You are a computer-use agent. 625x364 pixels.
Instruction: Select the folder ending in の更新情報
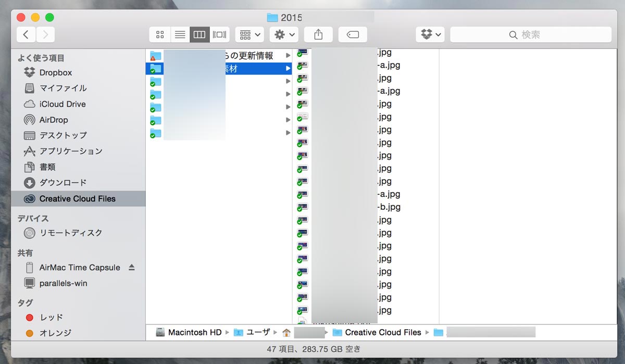tap(219, 55)
